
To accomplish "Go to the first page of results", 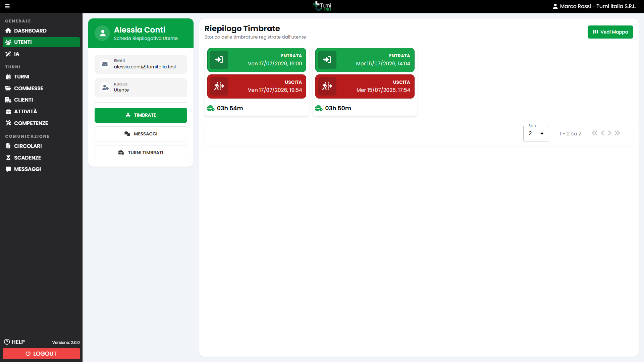I will coord(595,133).
